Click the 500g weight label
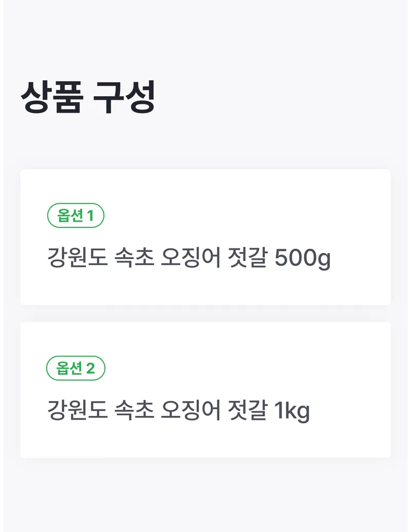Screen dimensions: 411x532 [303, 258]
